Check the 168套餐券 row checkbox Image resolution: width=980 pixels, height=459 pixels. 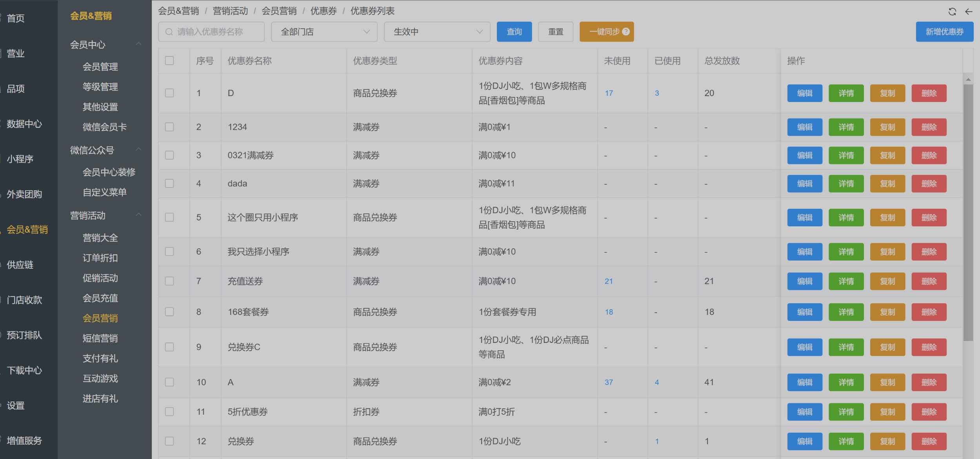169,312
